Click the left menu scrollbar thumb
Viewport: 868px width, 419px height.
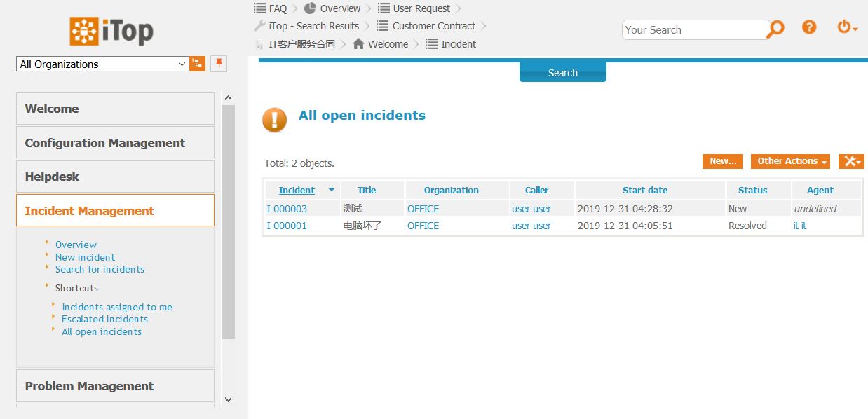click(x=228, y=222)
